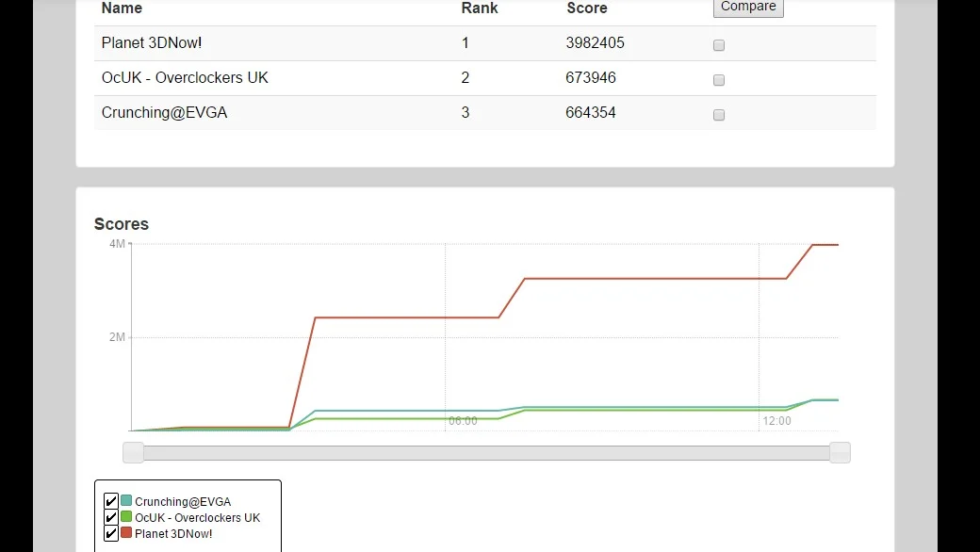Click the Planet 3DNow! legend label

(x=173, y=534)
